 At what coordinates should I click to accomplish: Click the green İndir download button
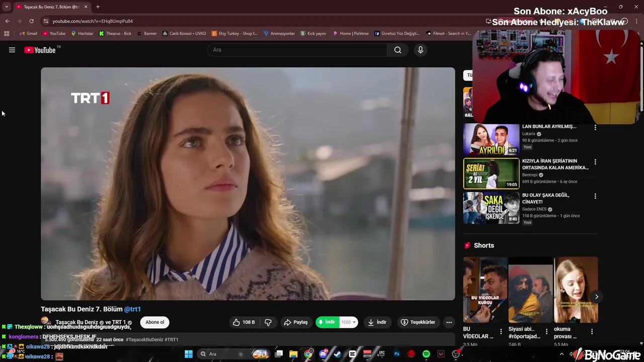[x=327, y=322]
